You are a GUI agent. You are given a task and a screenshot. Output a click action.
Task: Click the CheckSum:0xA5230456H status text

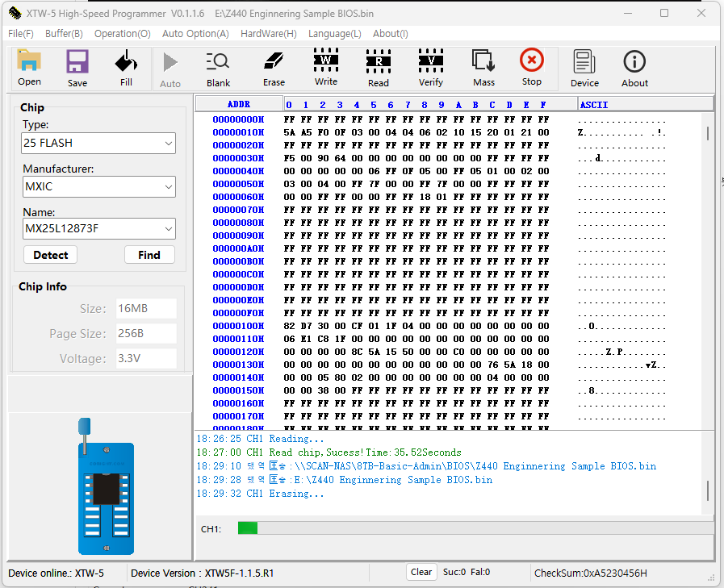pos(591,573)
